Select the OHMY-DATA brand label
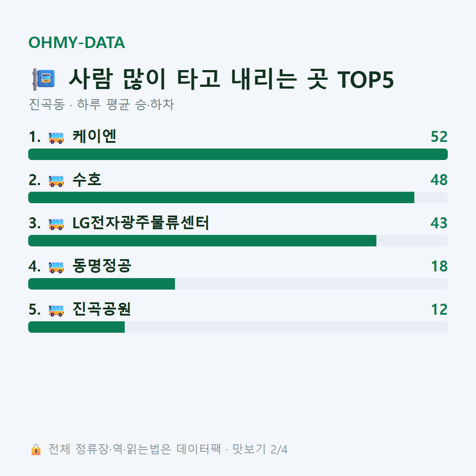Screen dimensions: 476x476 click(x=77, y=42)
